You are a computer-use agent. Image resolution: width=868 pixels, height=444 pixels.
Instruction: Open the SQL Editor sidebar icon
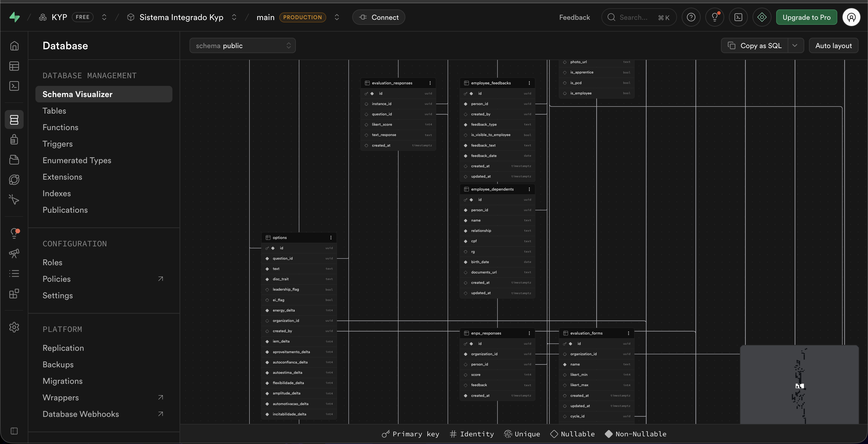tap(14, 86)
